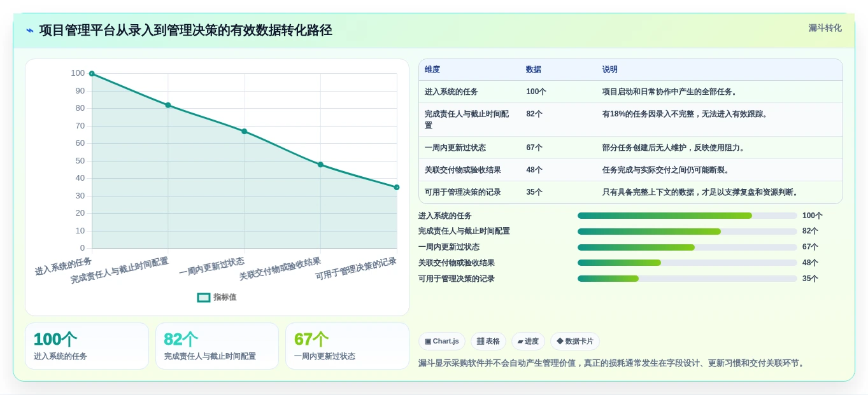This screenshot has height=395, width=868.
Task: Click the 35个 value in the table
Action: pyautogui.click(x=534, y=192)
